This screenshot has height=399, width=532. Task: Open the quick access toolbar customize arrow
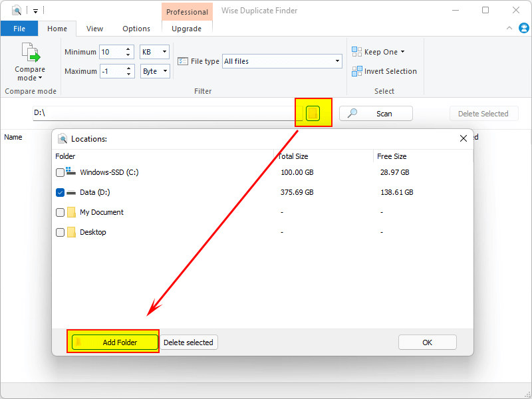click(x=35, y=11)
